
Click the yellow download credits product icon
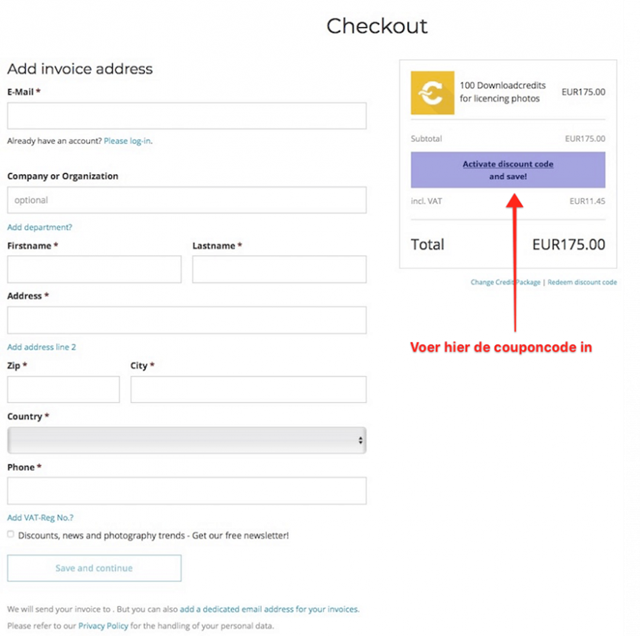point(432,93)
